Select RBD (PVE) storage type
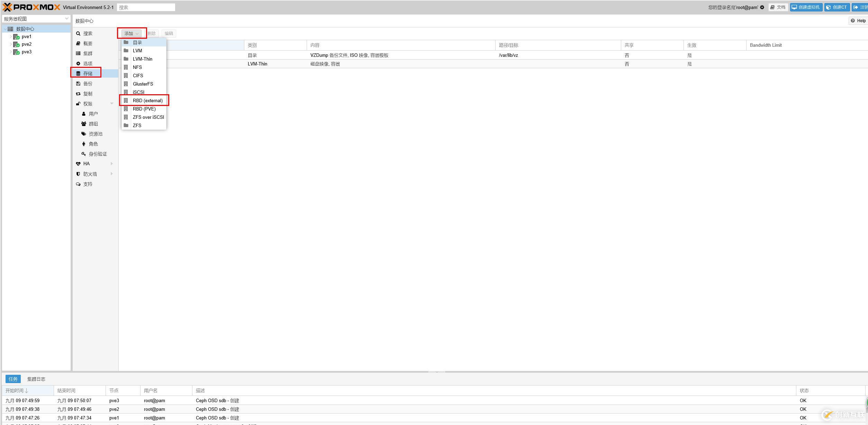This screenshot has height=425, width=868. (144, 109)
